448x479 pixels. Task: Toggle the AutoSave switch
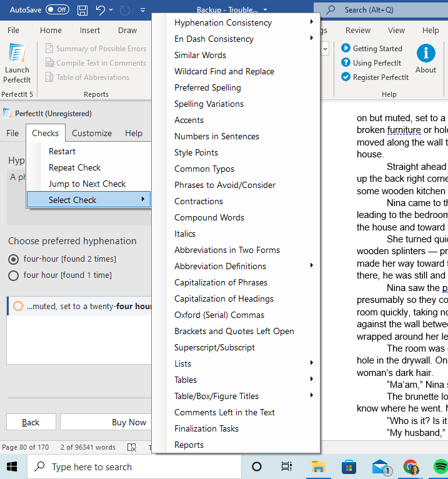[x=57, y=10]
